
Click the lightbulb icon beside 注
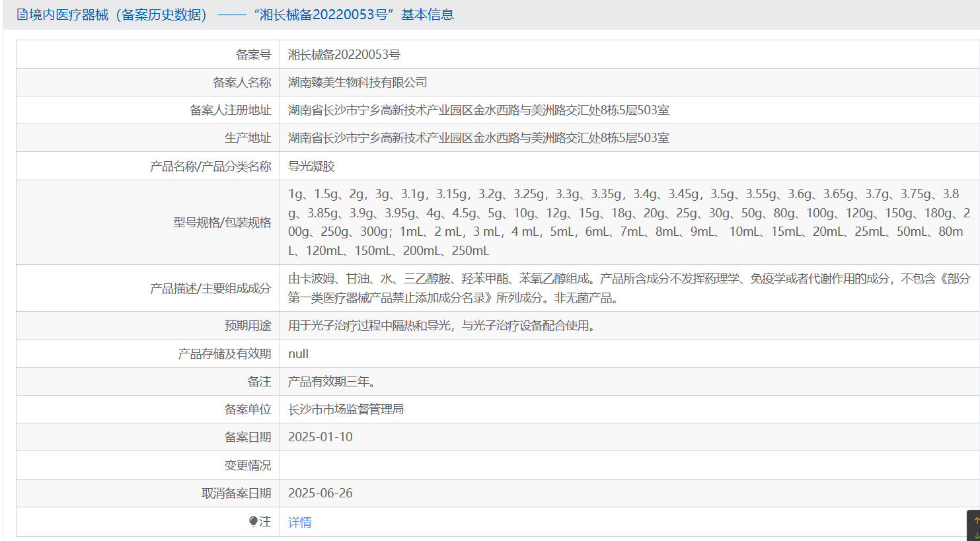pyautogui.click(x=253, y=522)
